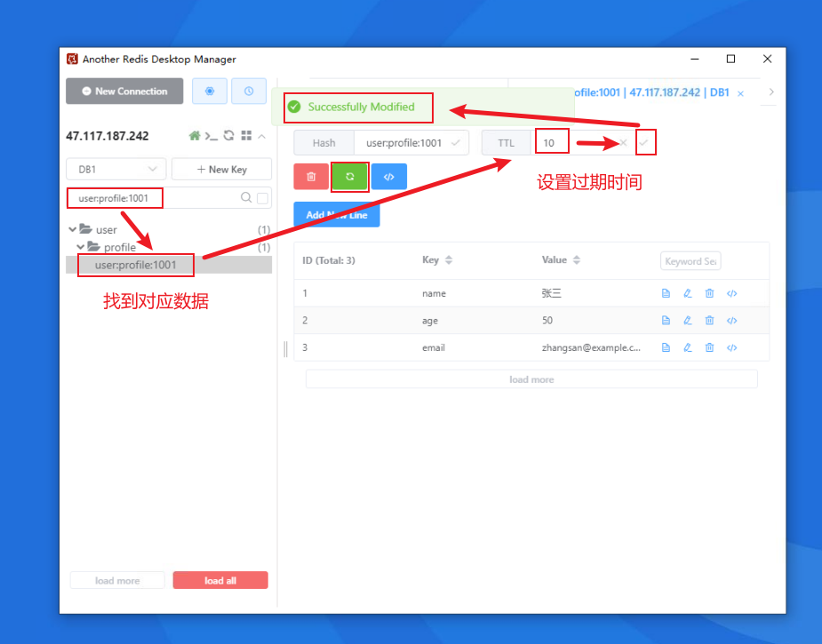Delete the name row
The width and height of the screenshot is (822, 644).
click(x=709, y=293)
